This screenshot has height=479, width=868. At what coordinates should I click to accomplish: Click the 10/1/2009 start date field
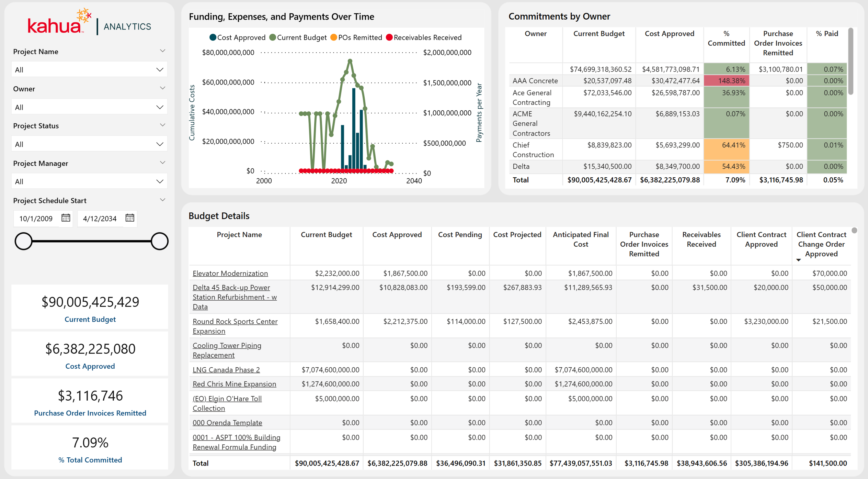(x=36, y=219)
